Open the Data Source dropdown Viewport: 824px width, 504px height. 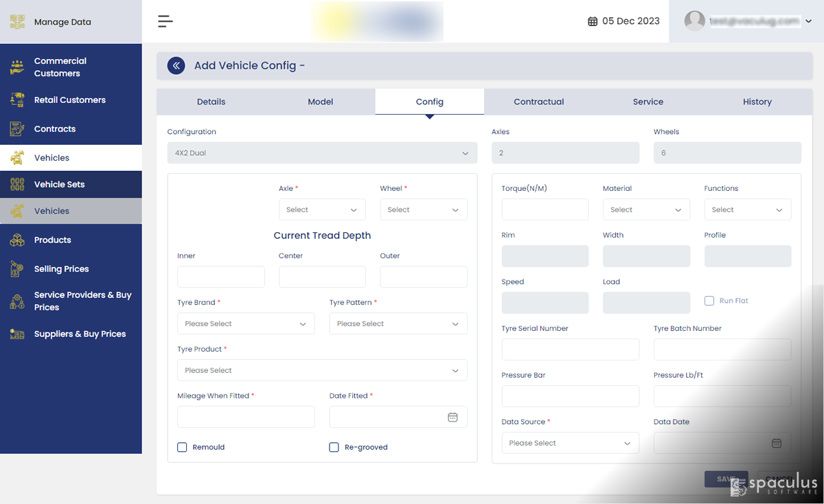570,444
